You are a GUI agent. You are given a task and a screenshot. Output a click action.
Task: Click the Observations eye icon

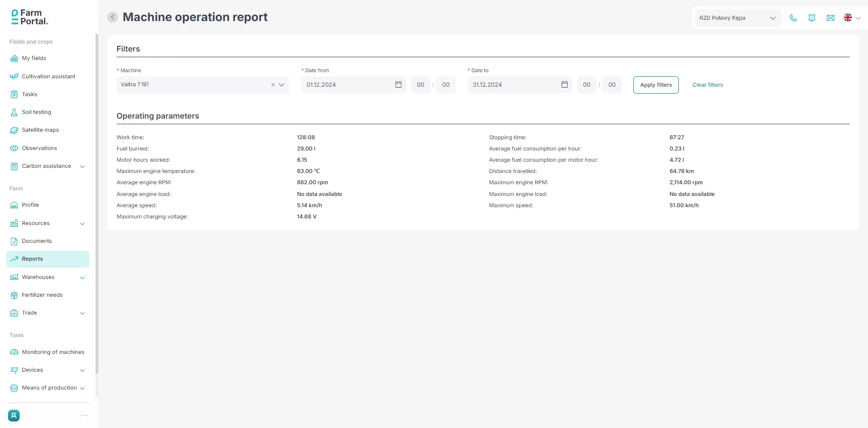(14, 148)
